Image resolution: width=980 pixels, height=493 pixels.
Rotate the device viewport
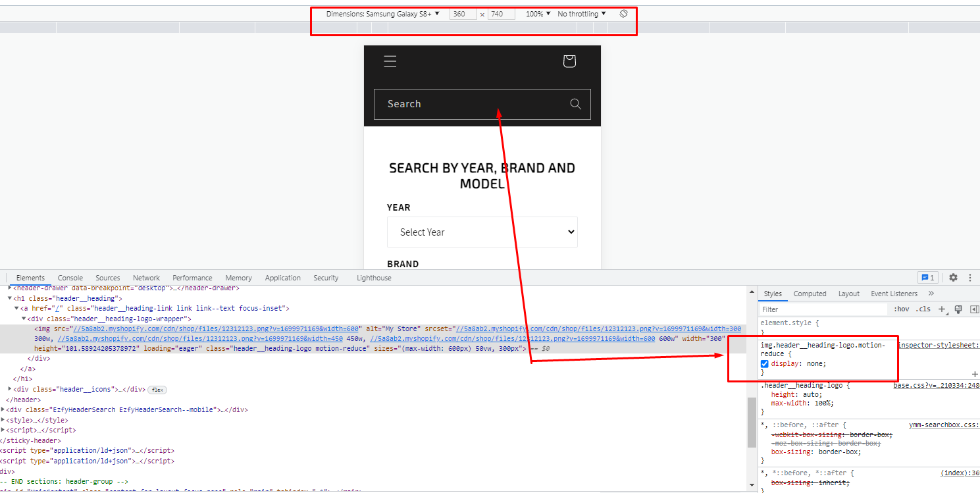pyautogui.click(x=623, y=14)
